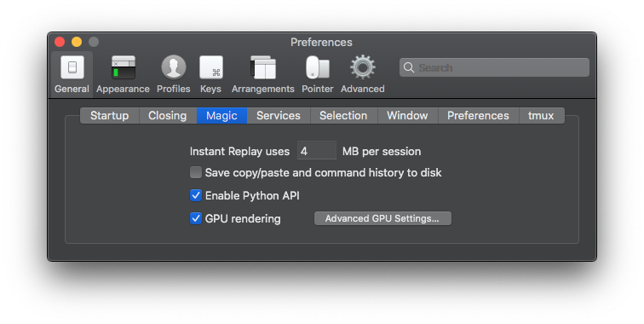
Task: Open the Profiles preferences pane
Action: click(x=173, y=74)
